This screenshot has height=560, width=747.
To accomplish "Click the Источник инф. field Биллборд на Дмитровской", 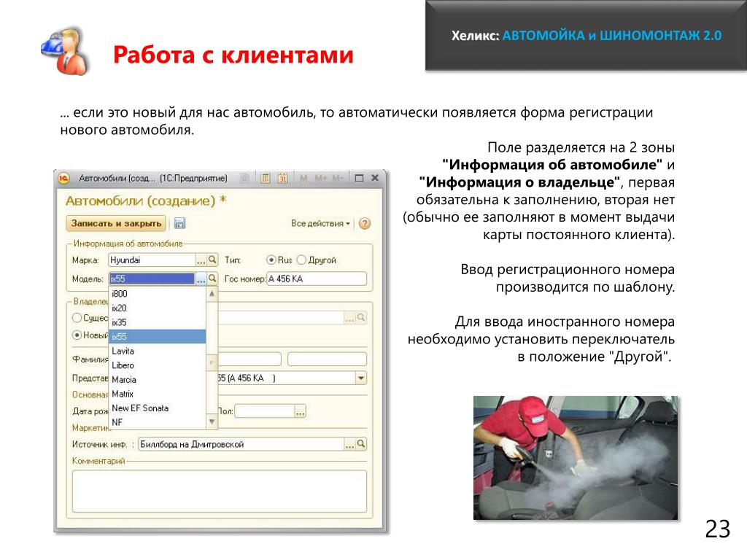I will tap(241, 444).
